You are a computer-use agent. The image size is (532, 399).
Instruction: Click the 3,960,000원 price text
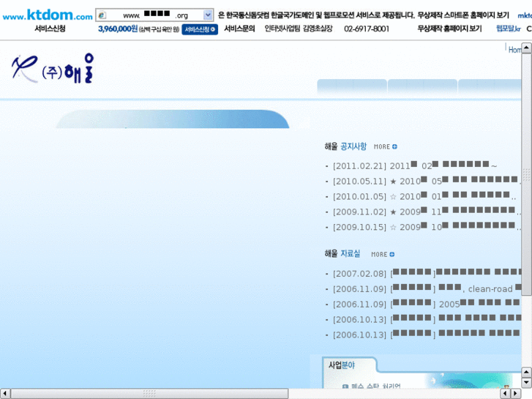[118, 29]
